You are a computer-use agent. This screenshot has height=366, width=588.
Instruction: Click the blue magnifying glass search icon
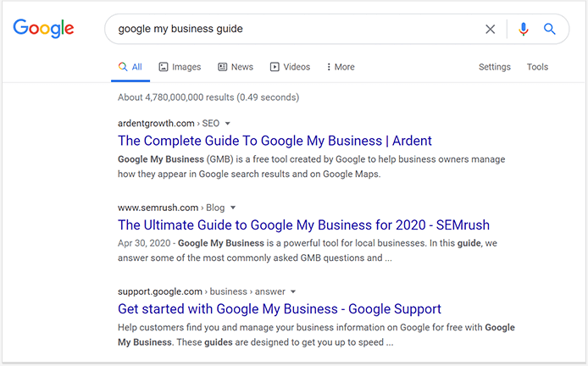click(x=549, y=29)
